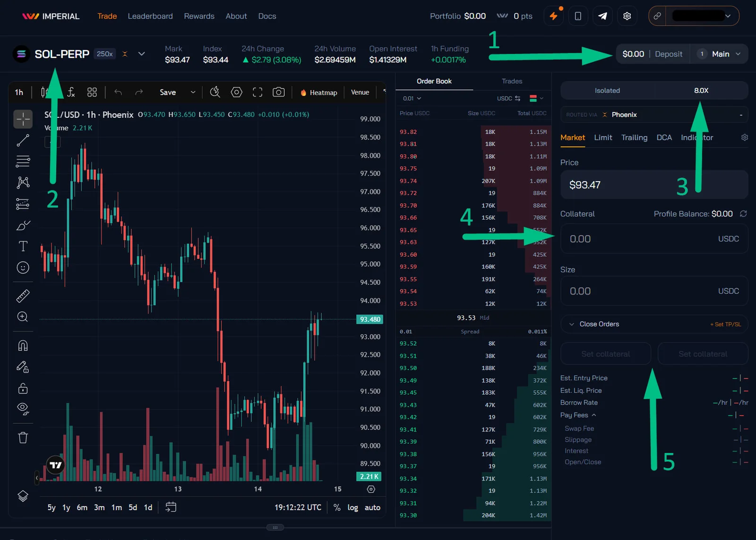Toggle chart fullscreen mode icon
The height and width of the screenshot is (540, 756).
tap(258, 92)
